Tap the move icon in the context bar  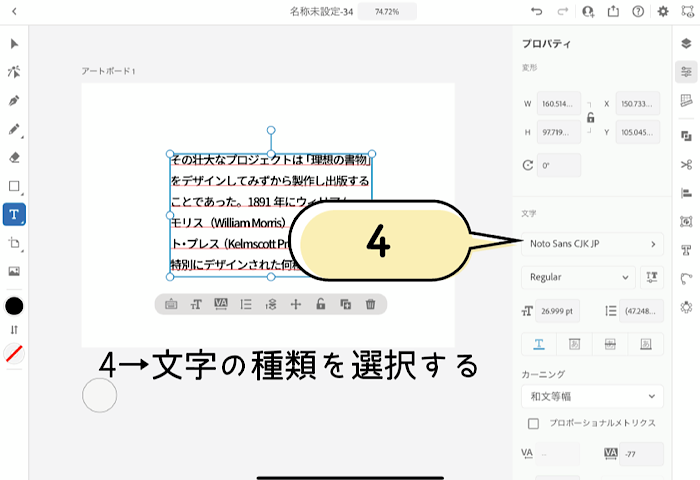pos(296,305)
